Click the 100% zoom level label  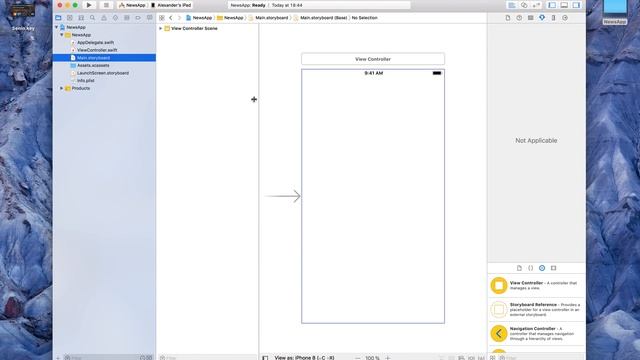click(x=372, y=358)
